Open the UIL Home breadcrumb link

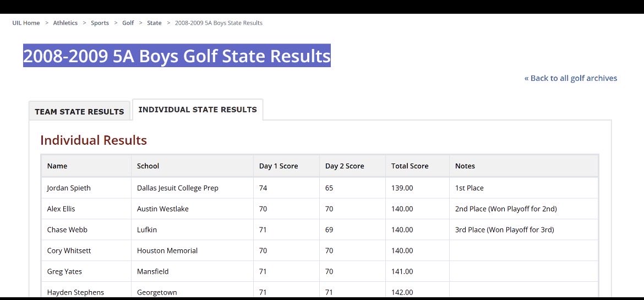point(26,23)
